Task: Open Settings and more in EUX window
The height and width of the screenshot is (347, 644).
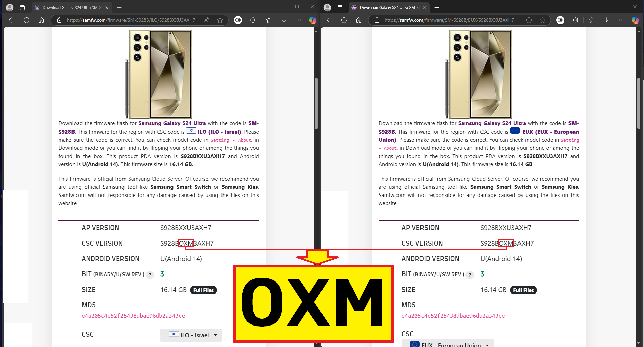Action: coord(621,20)
